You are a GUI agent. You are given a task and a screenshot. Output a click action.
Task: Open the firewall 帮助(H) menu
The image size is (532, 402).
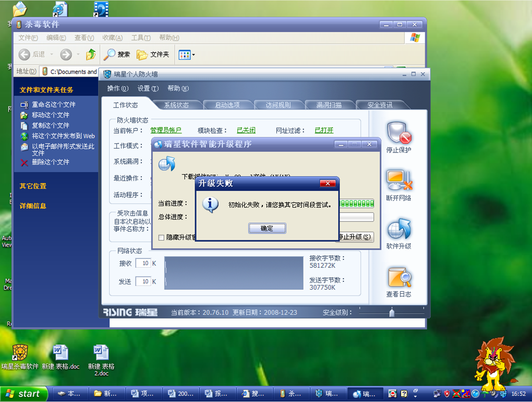178,88
